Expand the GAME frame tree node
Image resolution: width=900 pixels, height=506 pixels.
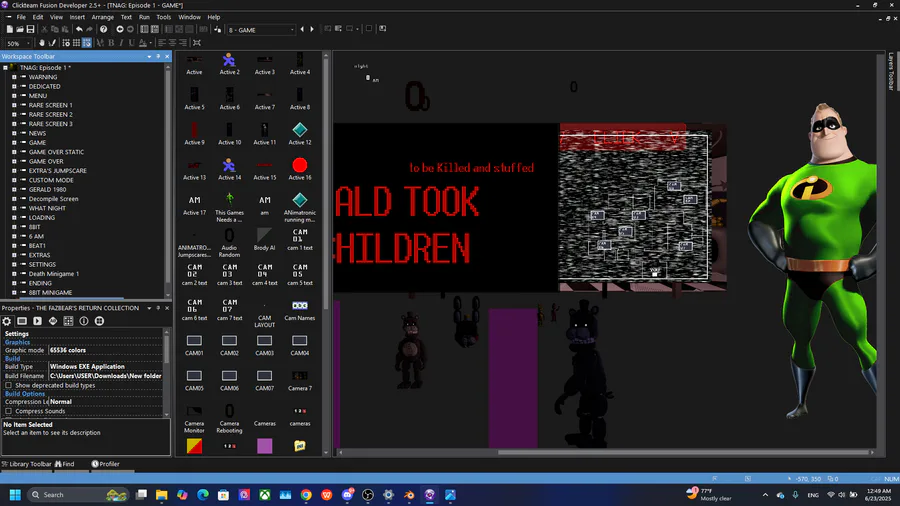tap(14, 143)
